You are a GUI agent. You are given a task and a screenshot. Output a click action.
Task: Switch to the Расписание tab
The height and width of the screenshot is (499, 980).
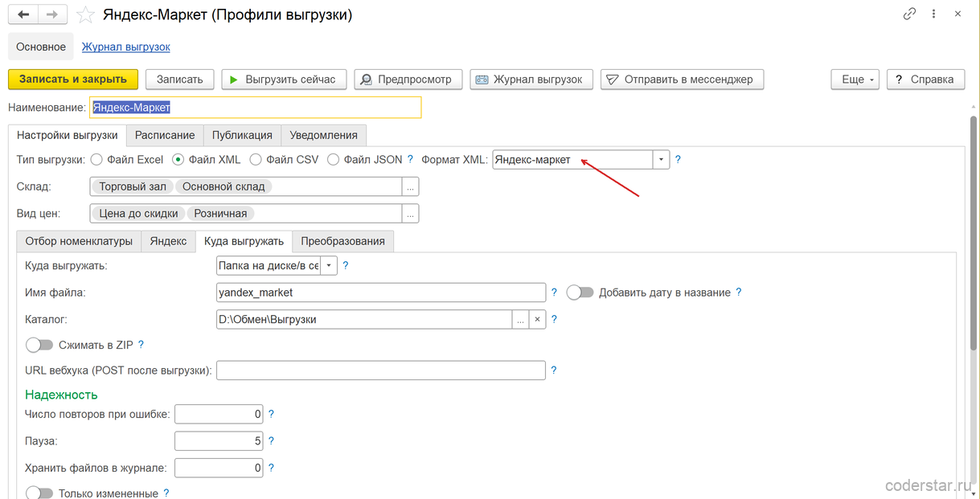[165, 135]
